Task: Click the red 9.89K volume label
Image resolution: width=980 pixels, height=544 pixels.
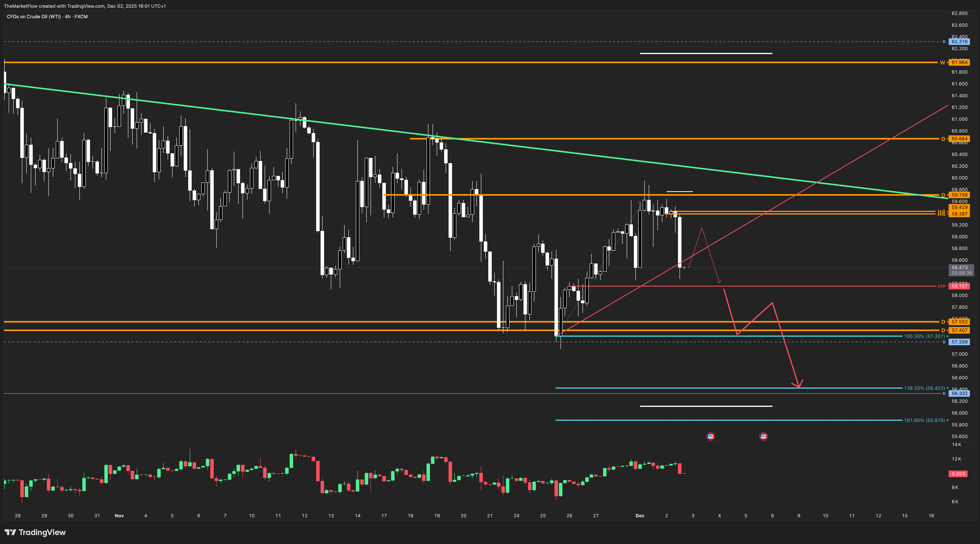Action: (958, 474)
